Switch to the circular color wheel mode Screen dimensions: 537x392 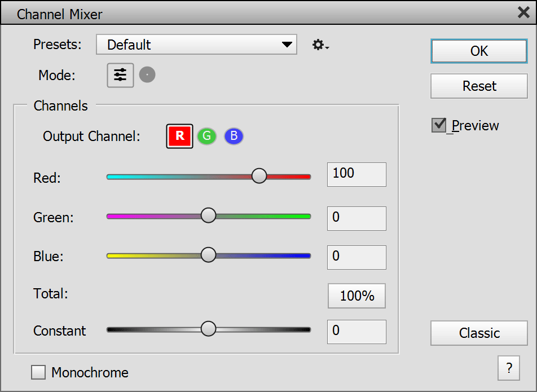point(147,75)
